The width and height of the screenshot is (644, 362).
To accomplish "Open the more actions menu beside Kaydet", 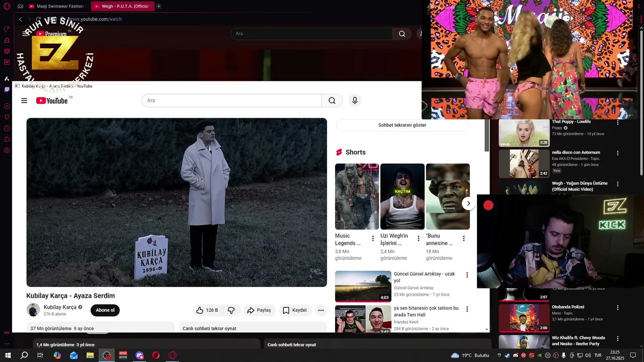I will [x=320, y=310].
